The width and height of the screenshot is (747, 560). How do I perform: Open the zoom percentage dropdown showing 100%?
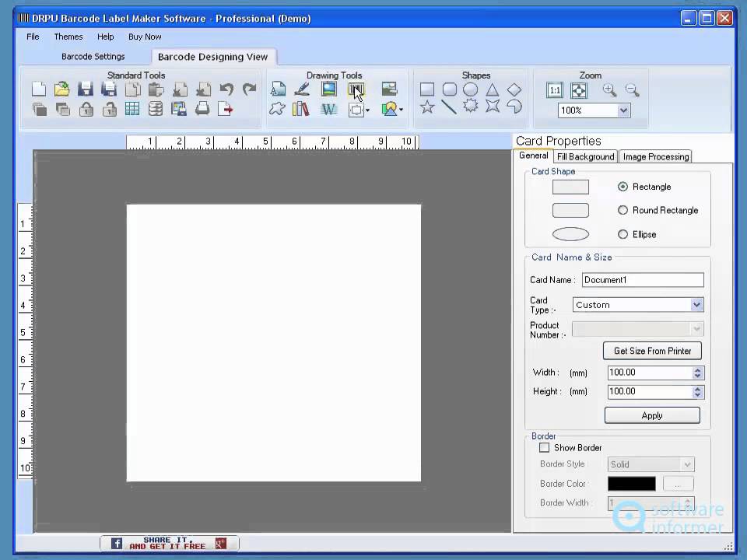[x=623, y=110]
